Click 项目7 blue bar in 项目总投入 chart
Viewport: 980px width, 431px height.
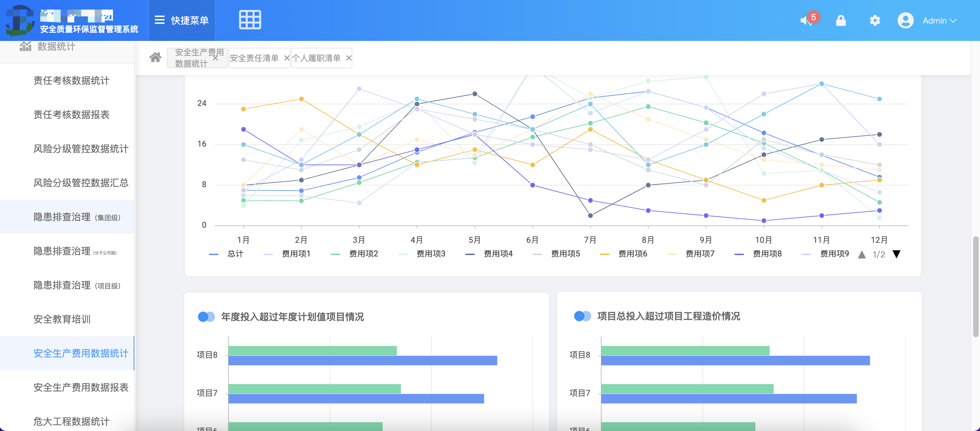coord(729,399)
